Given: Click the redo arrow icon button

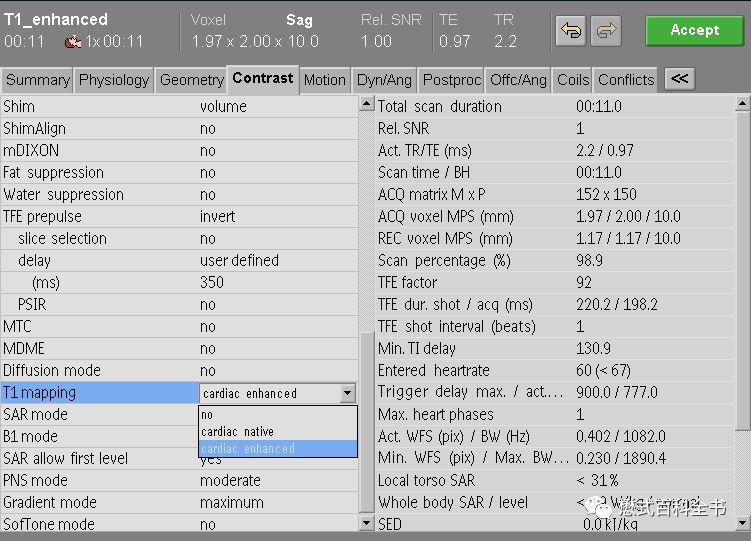Looking at the screenshot, I should [605, 31].
